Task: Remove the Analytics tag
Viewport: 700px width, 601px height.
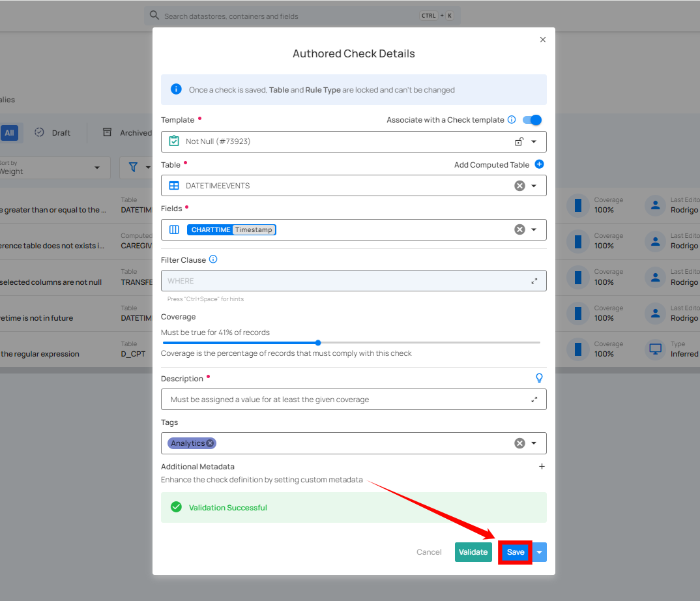Action: click(x=211, y=443)
